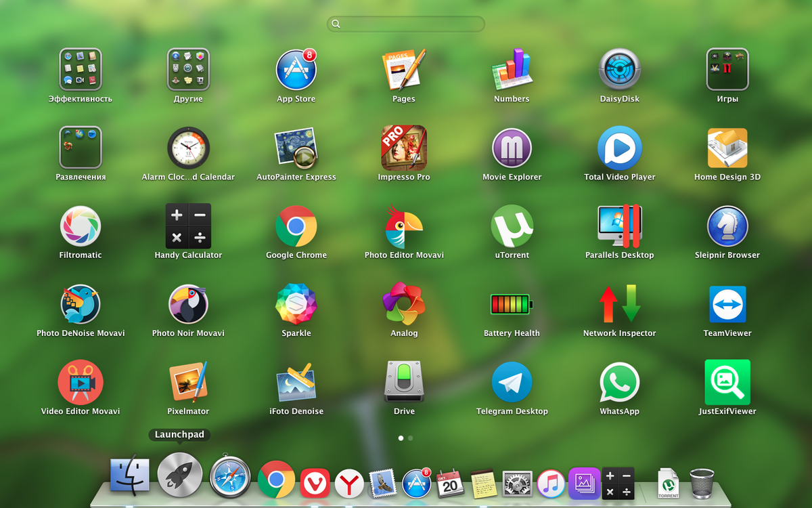Open Yandex Browser in the Dock
Screen dimensions: 812x508
click(x=349, y=483)
